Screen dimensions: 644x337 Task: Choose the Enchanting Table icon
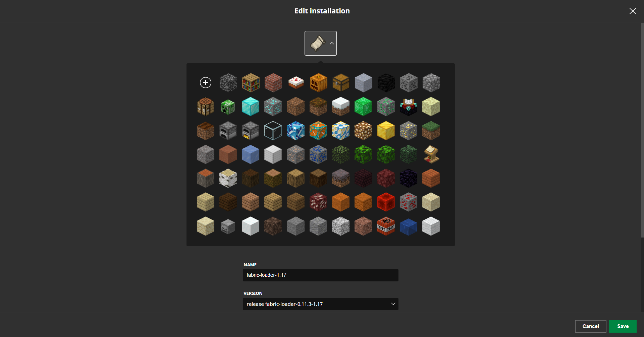(x=409, y=107)
